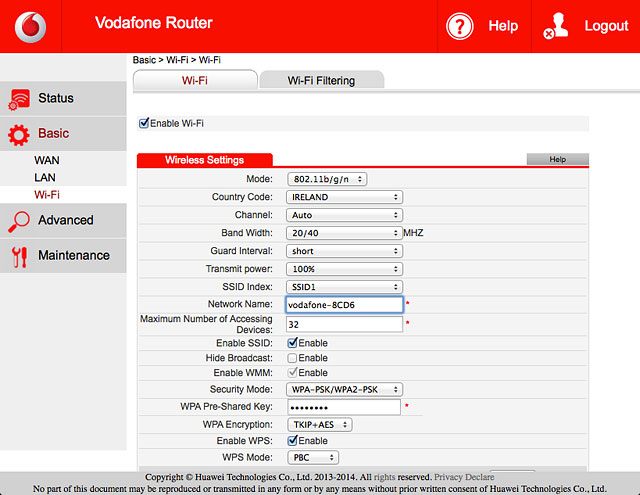Open the WPS Mode dropdown showing PBC
This screenshot has height=495, width=640.
(313, 457)
